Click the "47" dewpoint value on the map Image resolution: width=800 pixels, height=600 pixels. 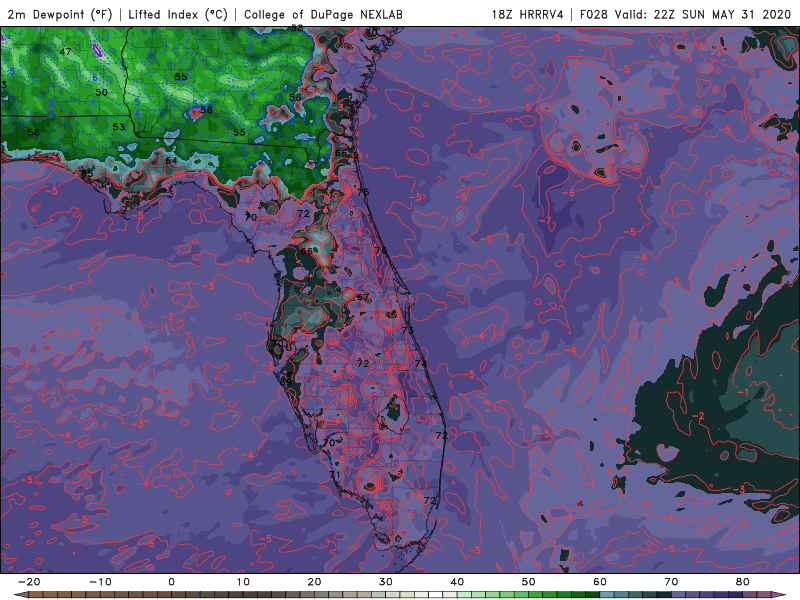pos(65,52)
